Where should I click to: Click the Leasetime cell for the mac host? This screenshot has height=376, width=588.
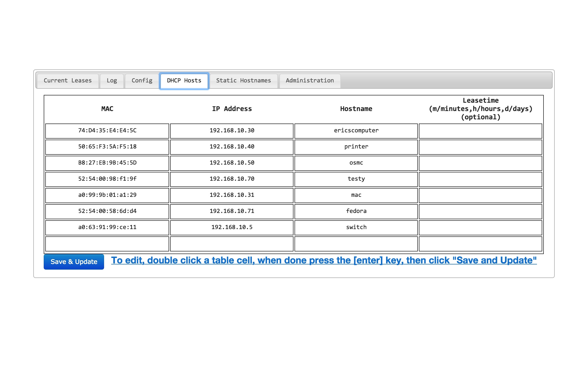480,195
